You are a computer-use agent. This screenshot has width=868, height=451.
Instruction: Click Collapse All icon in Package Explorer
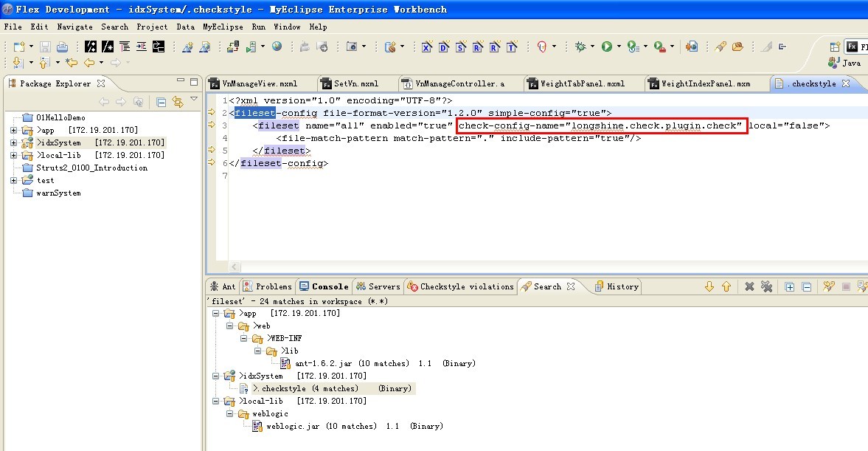click(x=161, y=102)
